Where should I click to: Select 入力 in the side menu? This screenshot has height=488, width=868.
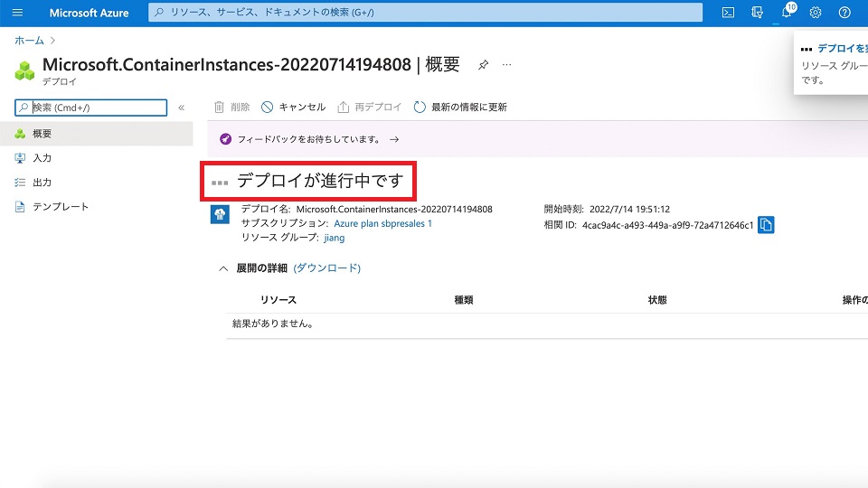click(x=42, y=158)
